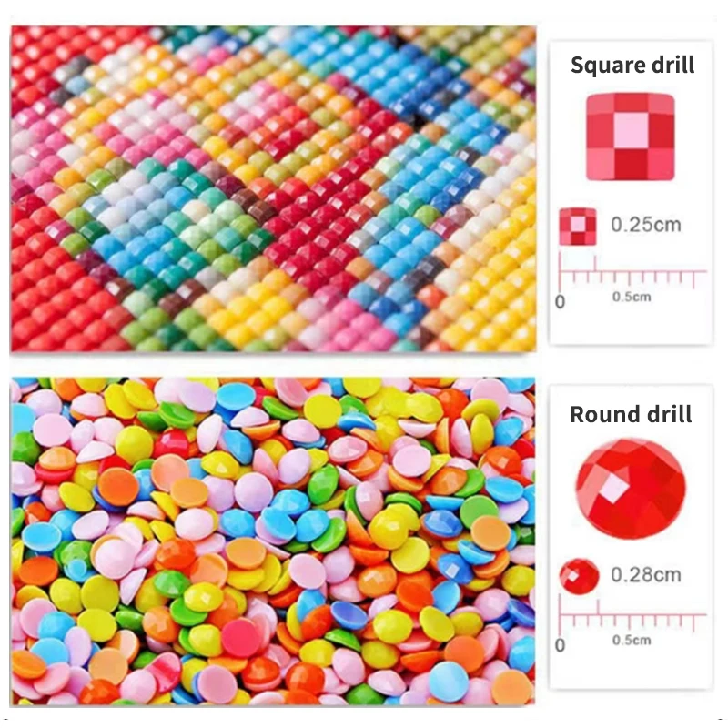The width and height of the screenshot is (728, 728).
Task: Click the pink center facet of the large square drill
Action: [x=631, y=130]
